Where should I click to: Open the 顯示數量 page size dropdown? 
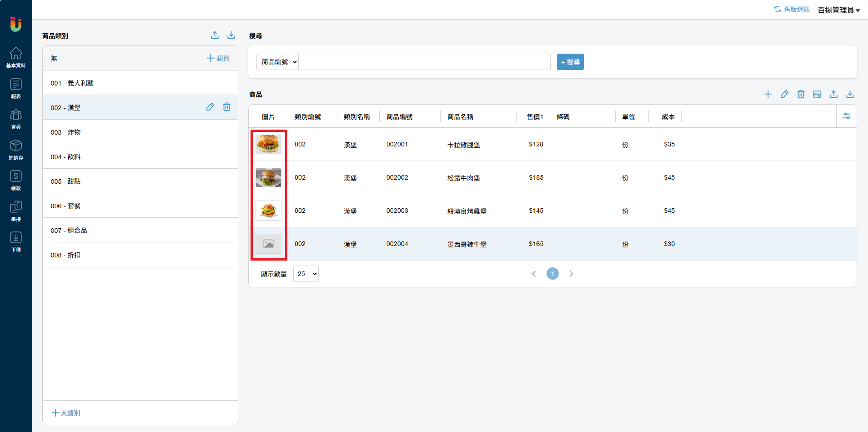(x=306, y=274)
